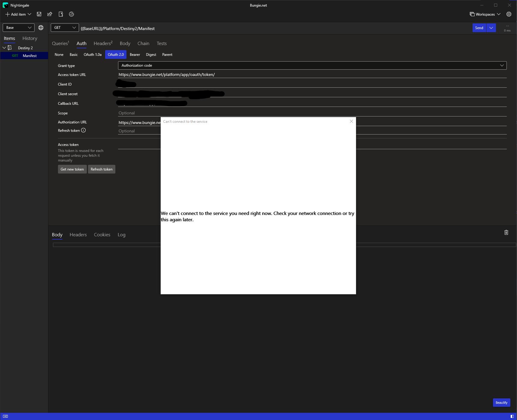Click the Beautify button

(501, 403)
